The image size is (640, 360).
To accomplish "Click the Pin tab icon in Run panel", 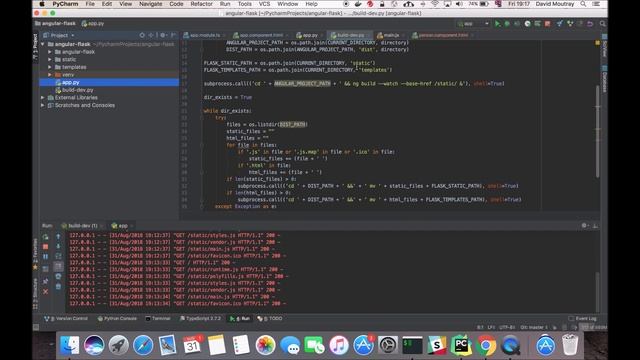I will 45,281.
